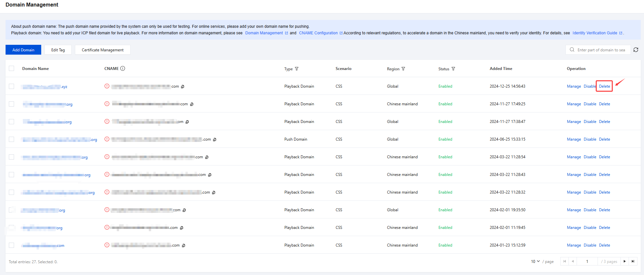The image size is (644, 275).
Task: Check the Push Domain row checkbox
Action: click(x=11, y=139)
